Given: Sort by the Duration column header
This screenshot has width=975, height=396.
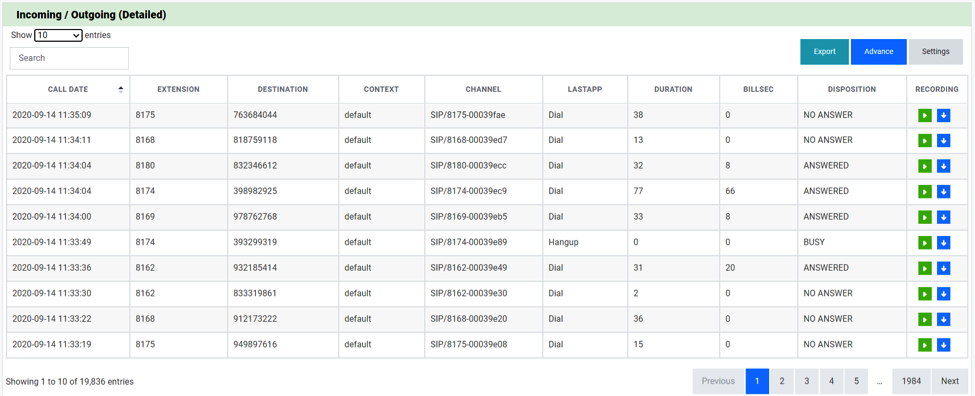Looking at the screenshot, I should 673,90.
